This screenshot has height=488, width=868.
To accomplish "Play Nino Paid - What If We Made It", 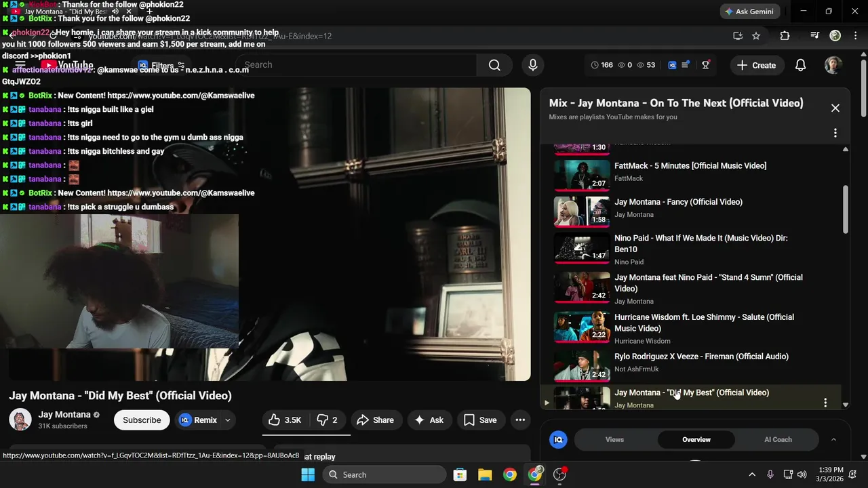I will pos(690,248).
